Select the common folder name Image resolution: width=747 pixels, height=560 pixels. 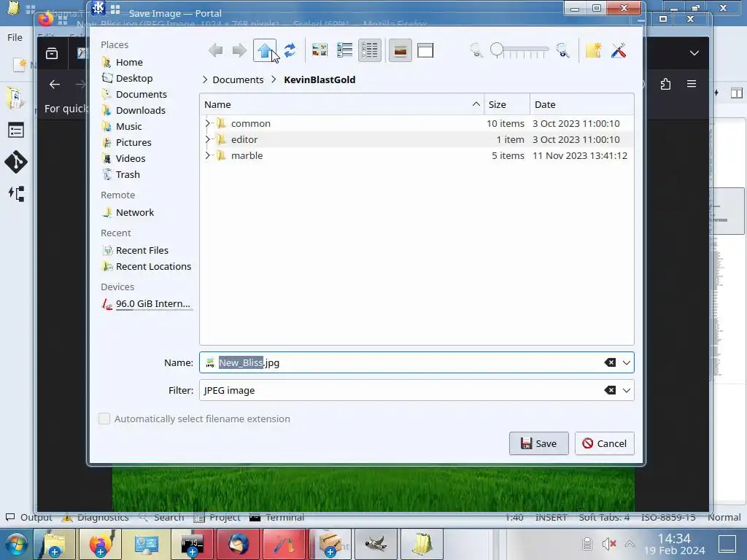[x=251, y=123]
